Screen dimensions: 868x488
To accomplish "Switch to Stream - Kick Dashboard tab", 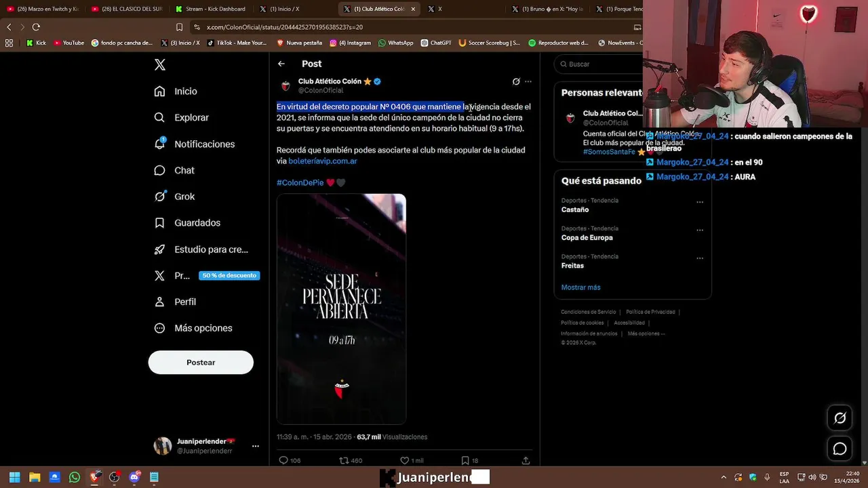I will click(x=212, y=9).
